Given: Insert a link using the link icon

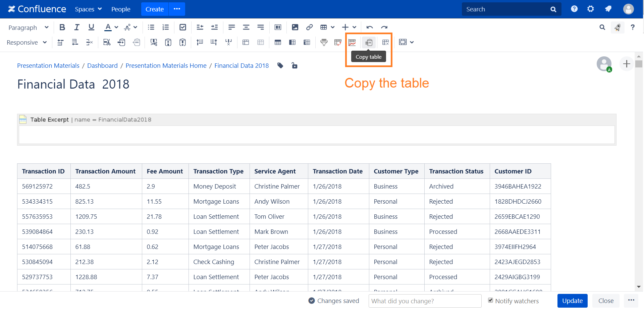Looking at the screenshot, I should click(309, 27).
